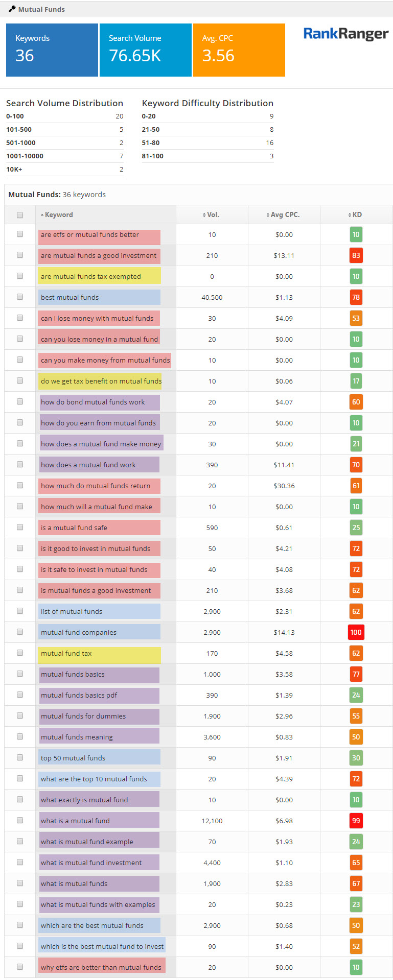Click the wrench icon beside Mutual Funds
The height and width of the screenshot is (980, 393).
point(12,9)
